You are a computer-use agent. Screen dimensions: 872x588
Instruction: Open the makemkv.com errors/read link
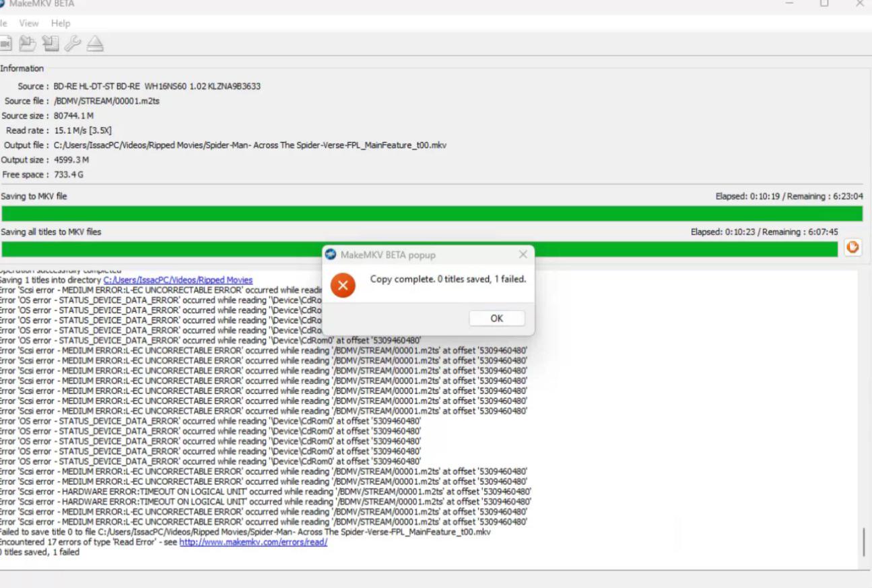[253, 542]
